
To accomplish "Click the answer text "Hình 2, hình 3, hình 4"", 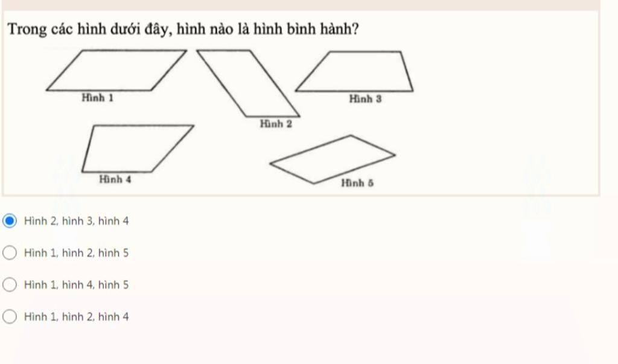I will pyautogui.click(x=77, y=221).
